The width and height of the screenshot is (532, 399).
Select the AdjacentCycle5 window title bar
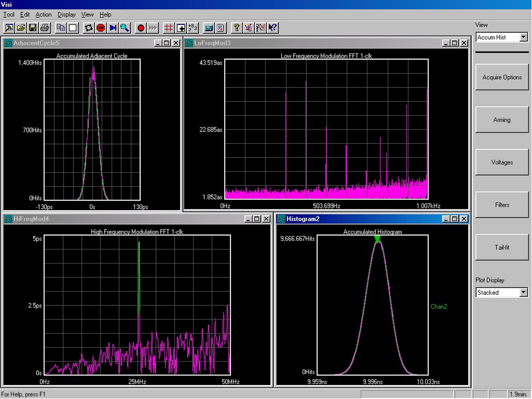click(92, 43)
